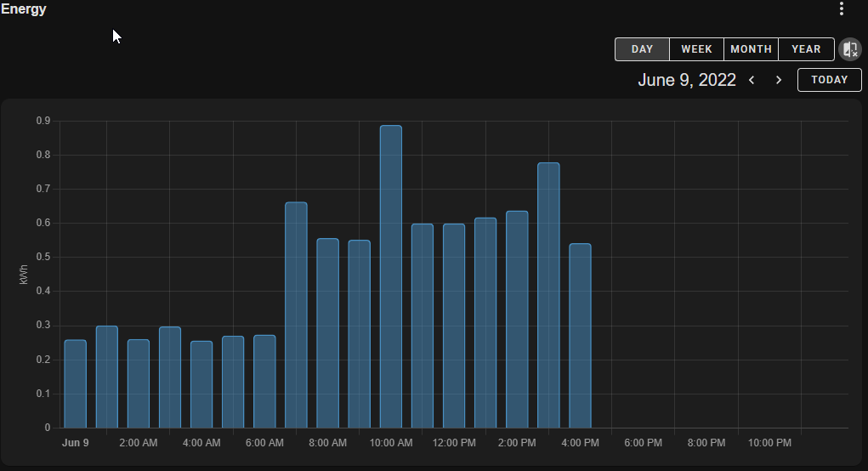Switch to YEAR period view
Screen dimensions: 868x471
pyautogui.click(x=806, y=49)
